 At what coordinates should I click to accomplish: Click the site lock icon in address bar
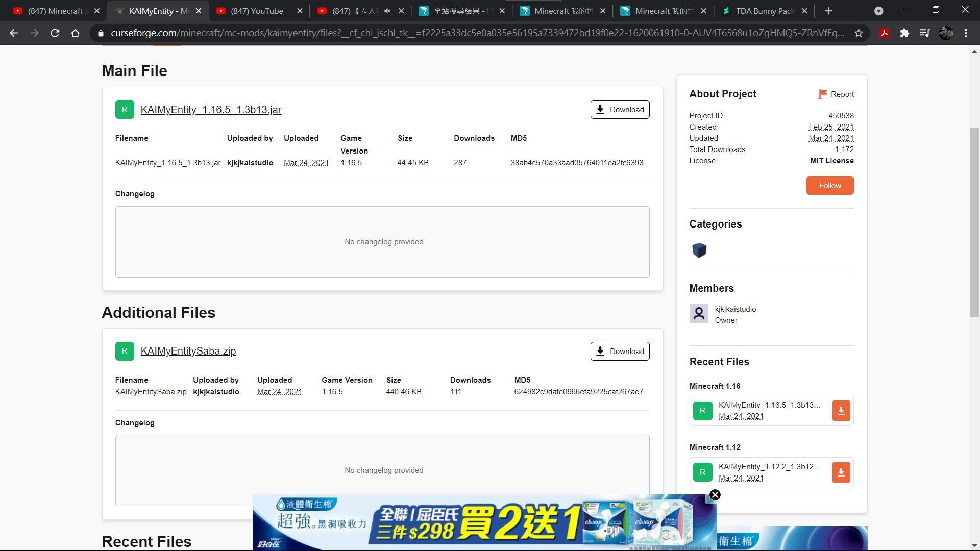tap(101, 33)
